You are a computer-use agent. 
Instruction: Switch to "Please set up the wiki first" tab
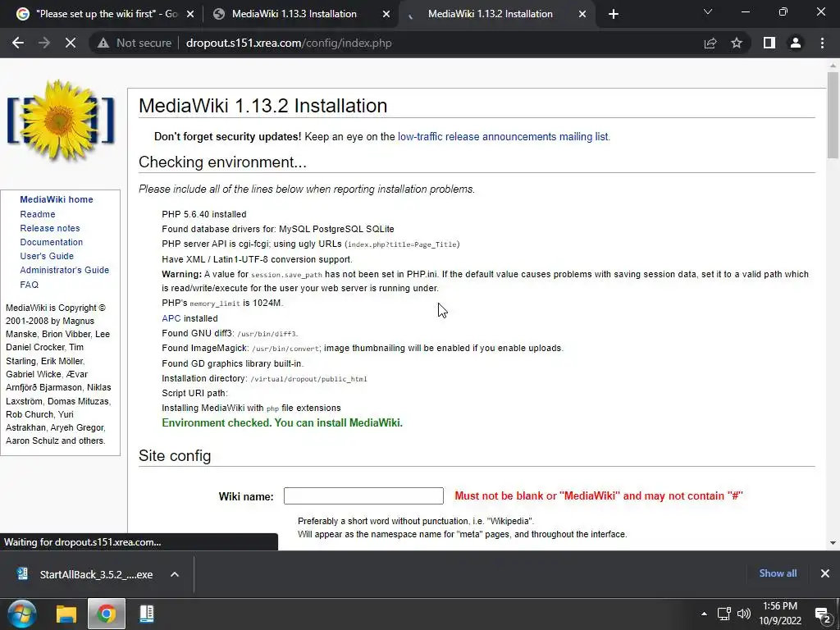[106, 14]
